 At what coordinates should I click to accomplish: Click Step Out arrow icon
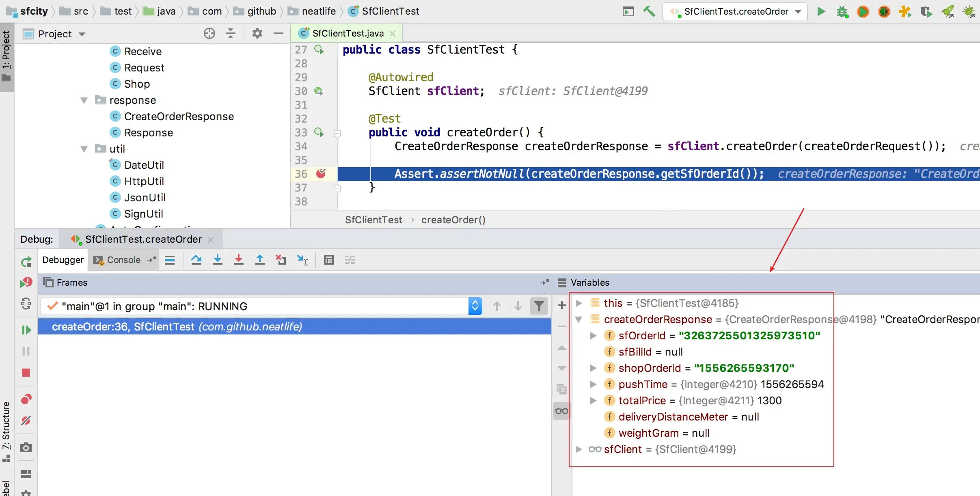260,260
